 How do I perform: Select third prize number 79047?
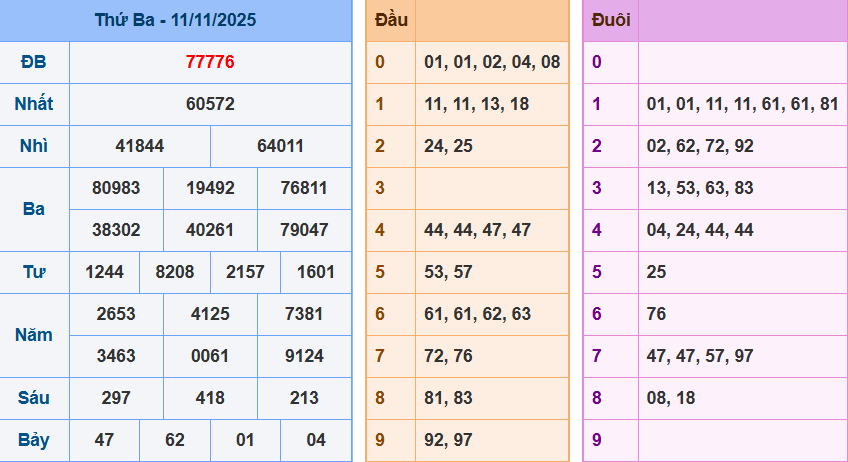tap(304, 230)
